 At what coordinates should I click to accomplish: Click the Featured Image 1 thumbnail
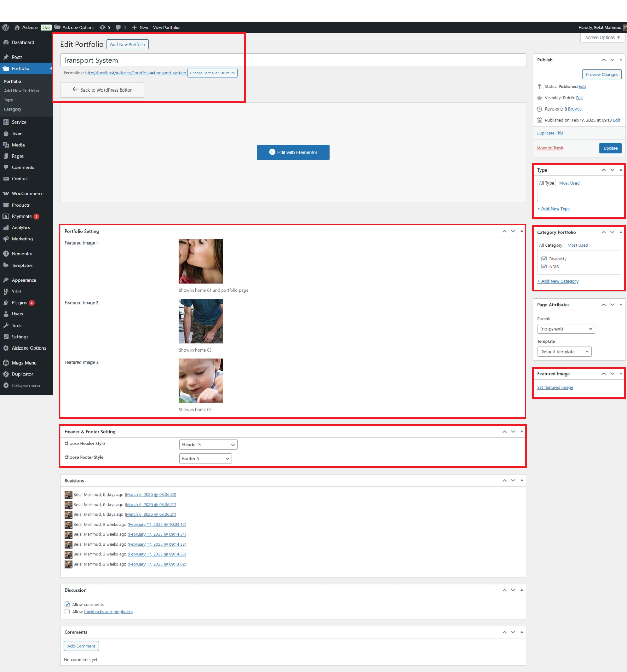(201, 261)
